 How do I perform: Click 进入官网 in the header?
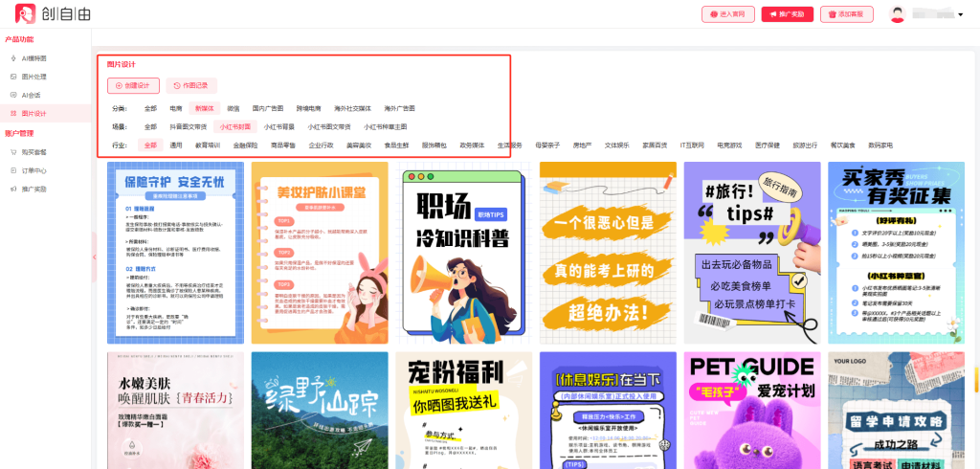(728, 14)
